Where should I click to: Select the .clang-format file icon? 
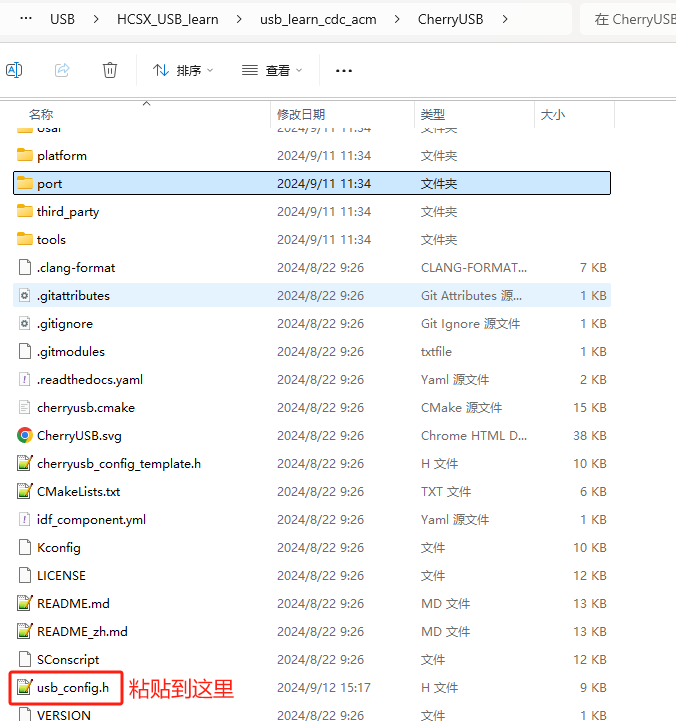click(25, 268)
